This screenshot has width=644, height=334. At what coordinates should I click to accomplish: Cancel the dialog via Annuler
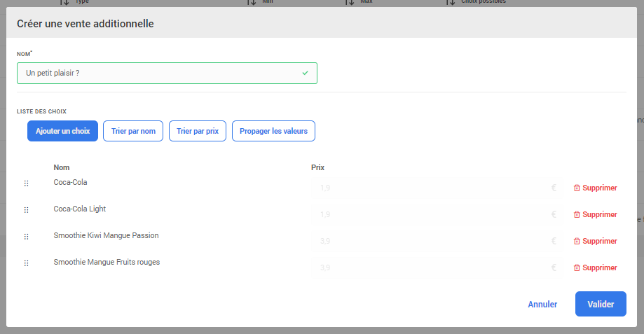click(x=542, y=305)
